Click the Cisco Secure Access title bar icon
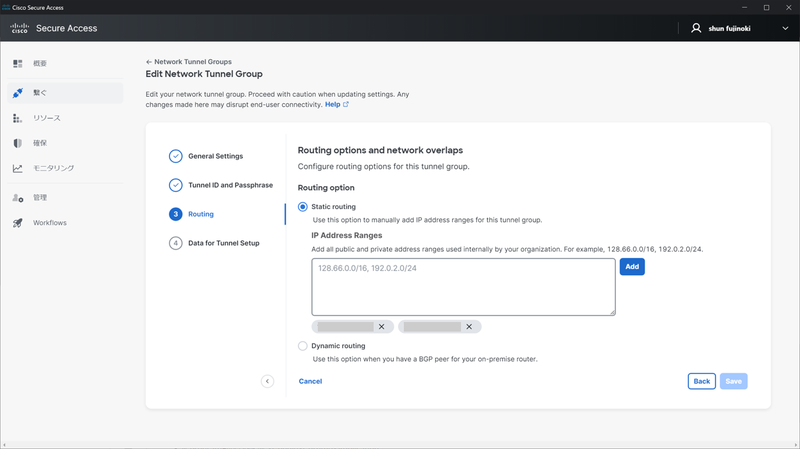800x449 pixels. (x=6, y=7)
